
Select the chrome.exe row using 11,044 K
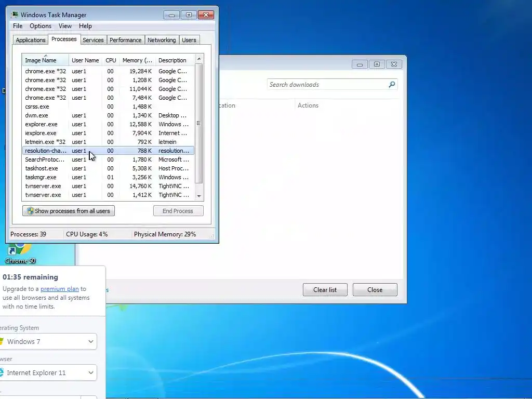pos(108,89)
